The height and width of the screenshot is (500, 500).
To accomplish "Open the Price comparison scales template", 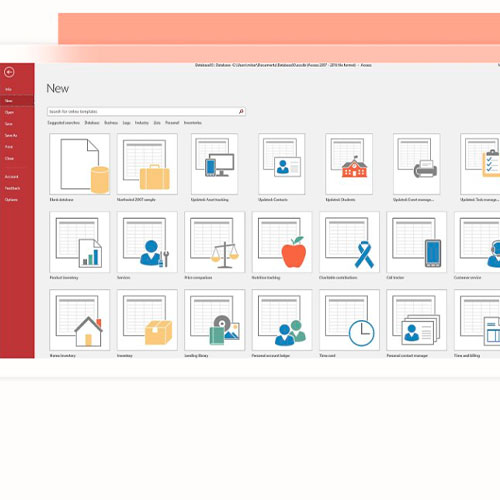I will 214,242.
